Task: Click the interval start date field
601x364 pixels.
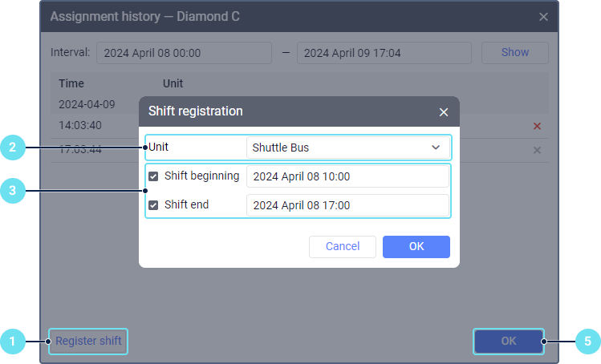Action: click(184, 53)
